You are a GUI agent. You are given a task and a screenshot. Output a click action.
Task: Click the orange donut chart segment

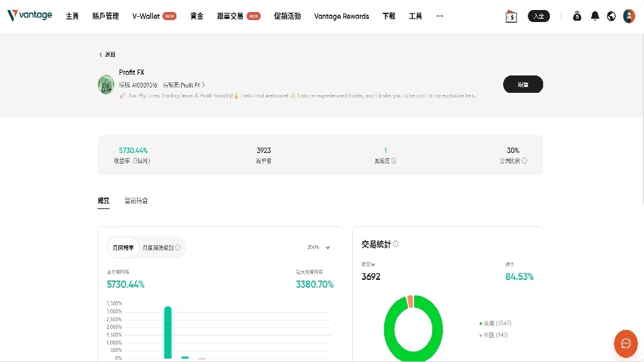410,301
